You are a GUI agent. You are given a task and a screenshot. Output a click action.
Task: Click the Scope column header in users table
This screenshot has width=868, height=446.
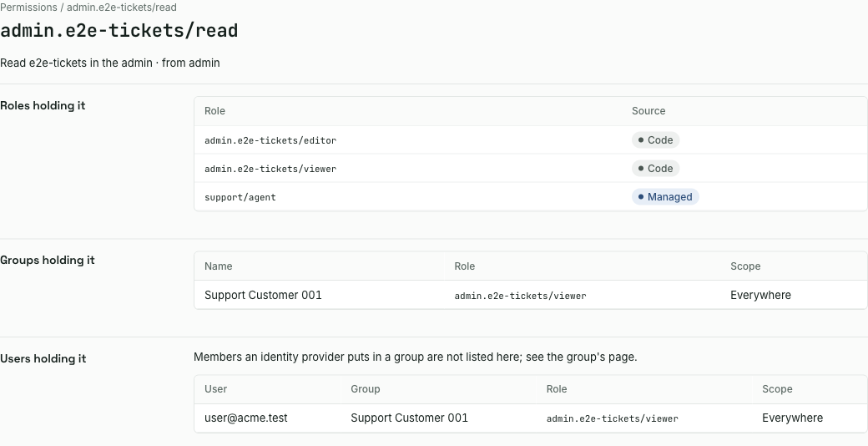tap(777, 389)
